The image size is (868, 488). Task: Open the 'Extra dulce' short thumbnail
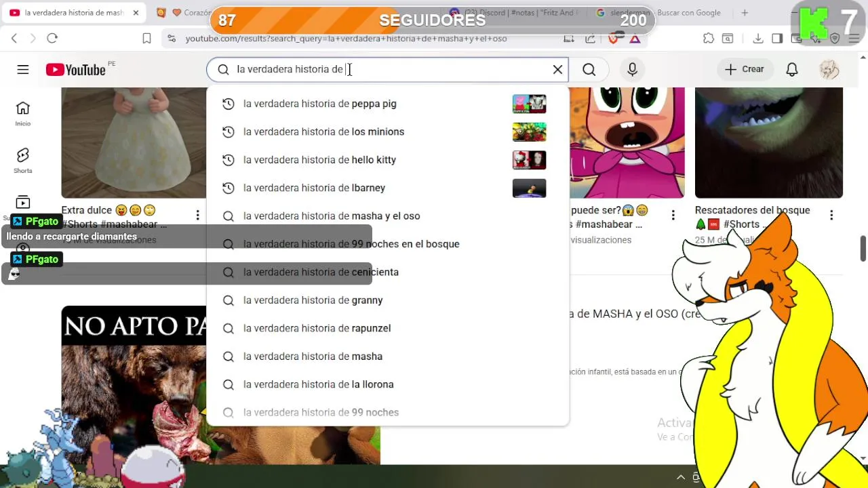pos(134,142)
